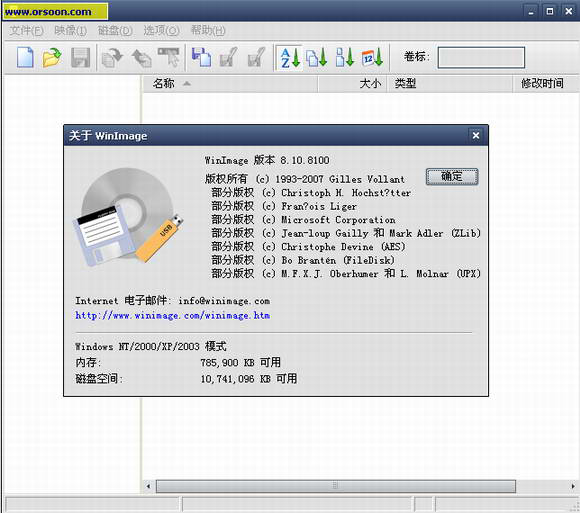The width and height of the screenshot is (580, 513).
Task: Click the '785,900 KB 可用' memory value
Action: click(240, 362)
